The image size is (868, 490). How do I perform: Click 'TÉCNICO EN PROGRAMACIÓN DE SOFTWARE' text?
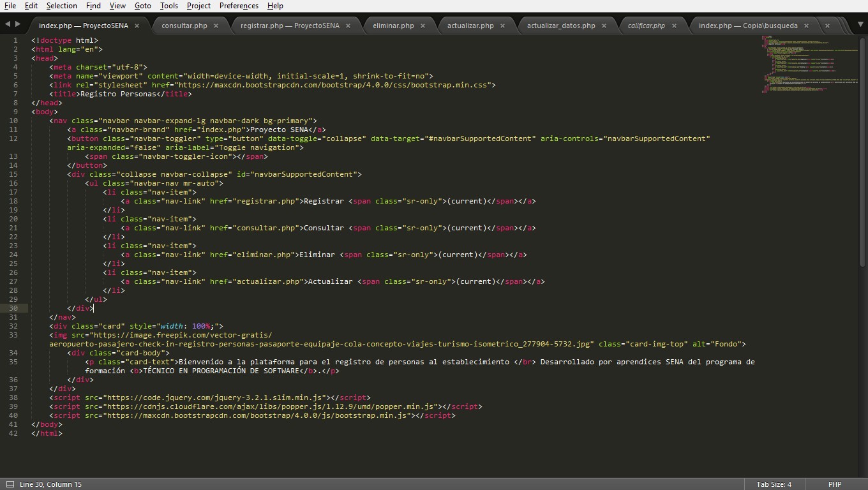pyautogui.click(x=221, y=371)
